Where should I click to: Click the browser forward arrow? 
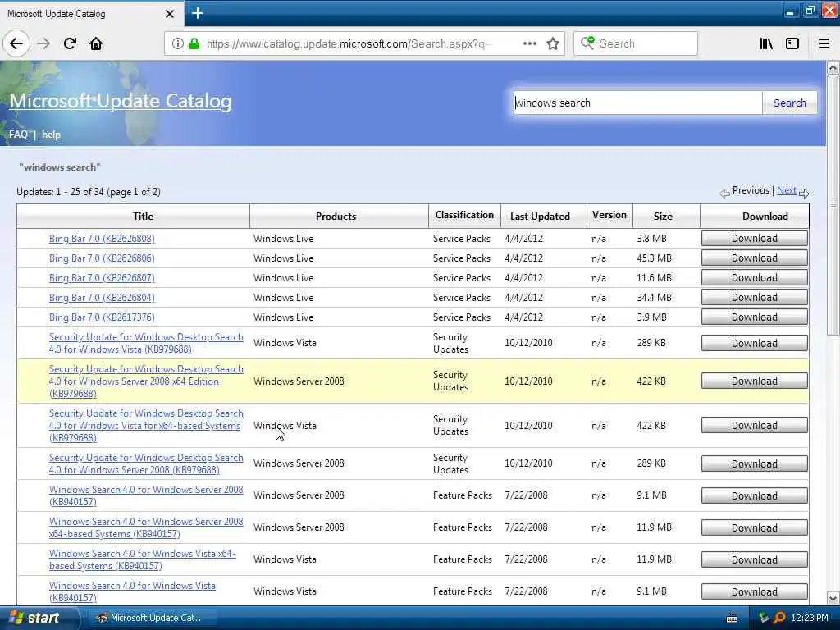coord(43,43)
